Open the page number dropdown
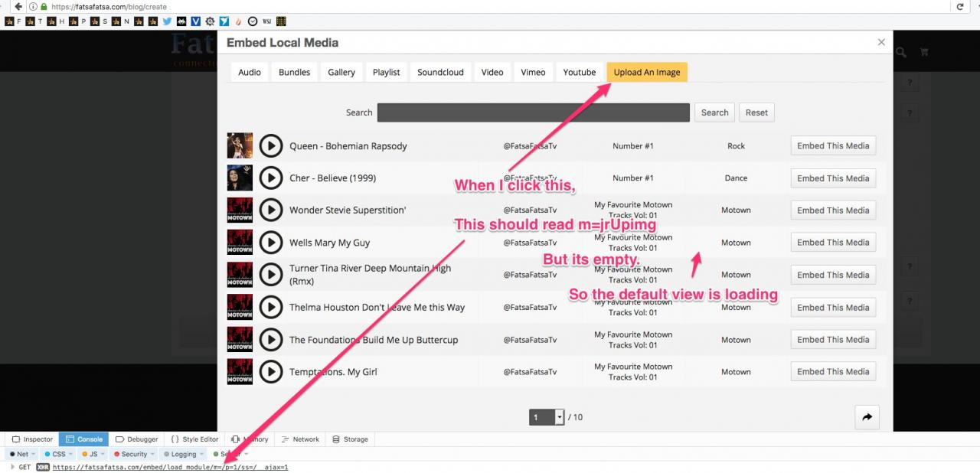 (559, 417)
